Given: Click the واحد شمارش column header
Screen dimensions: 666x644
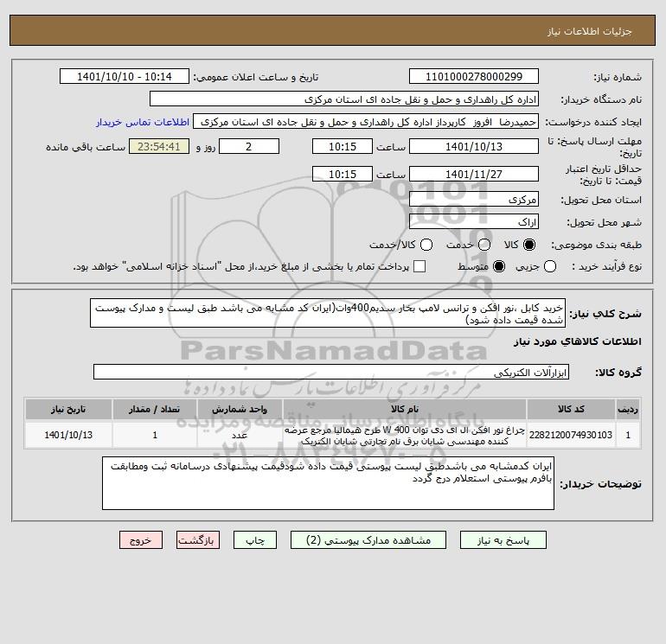Looking at the screenshot, I should click(240, 409).
